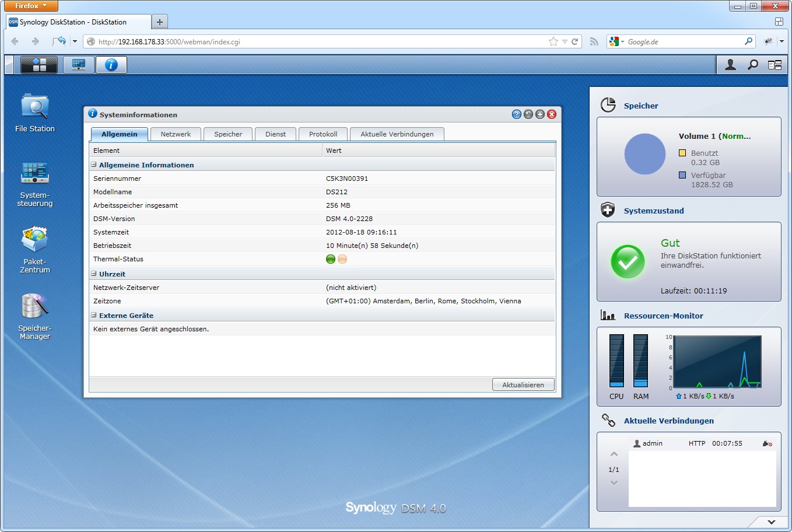The image size is (792, 532).
Task: Open browser history dropdown arrow
Action: [x=75, y=41]
